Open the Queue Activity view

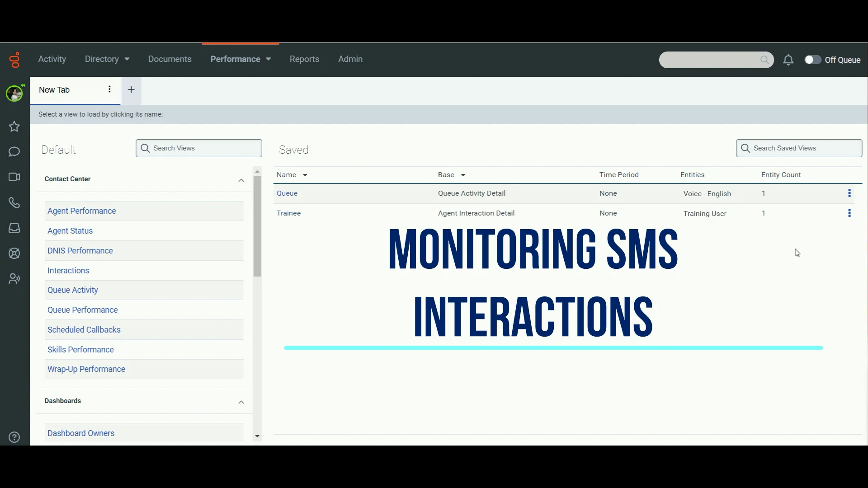coord(72,290)
